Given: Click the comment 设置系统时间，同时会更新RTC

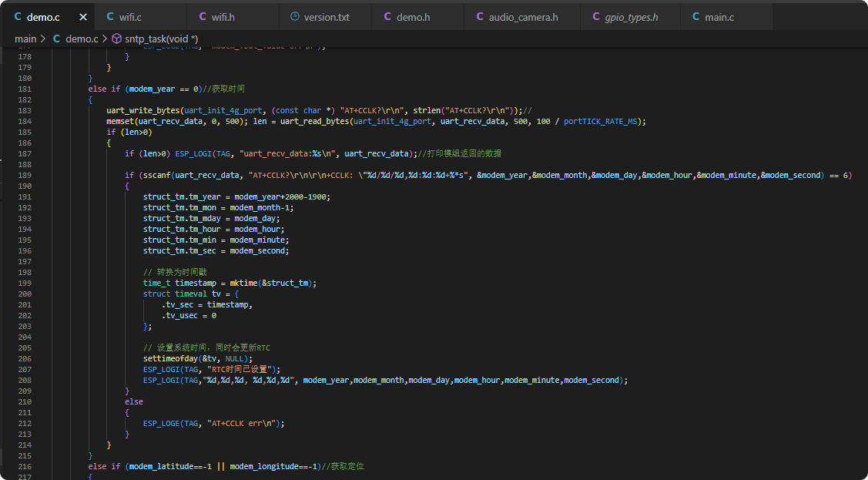Looking at the screenshot, I should 206,347.
